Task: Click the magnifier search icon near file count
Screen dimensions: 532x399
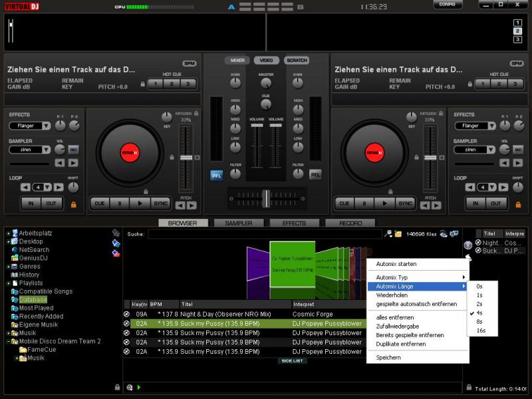Action: (x=388, y=233)
